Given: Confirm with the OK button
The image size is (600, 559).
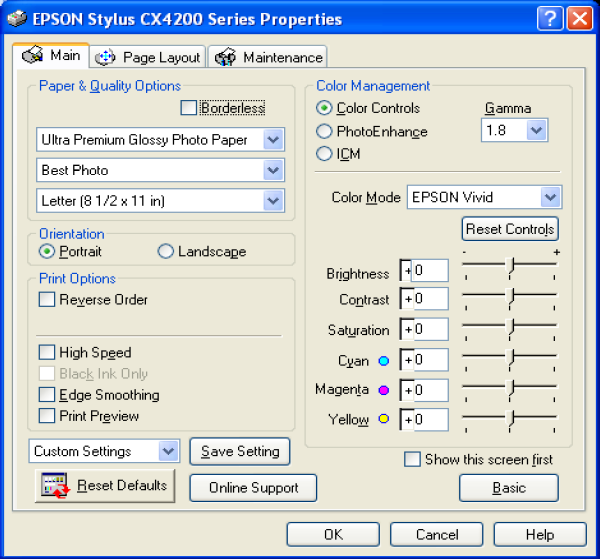Looking at the screenshot, I should click(x=333, y=535).
